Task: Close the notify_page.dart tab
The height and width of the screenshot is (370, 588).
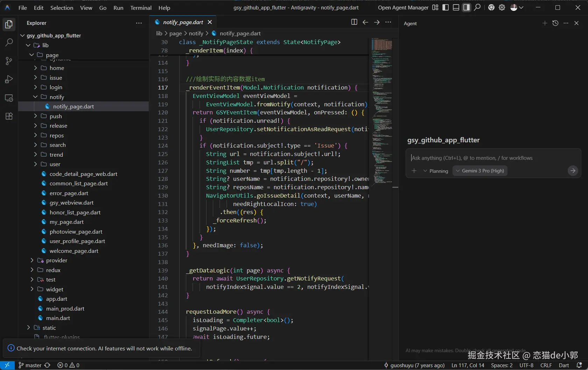Action: pyautogui.click(x=210, y=22)
